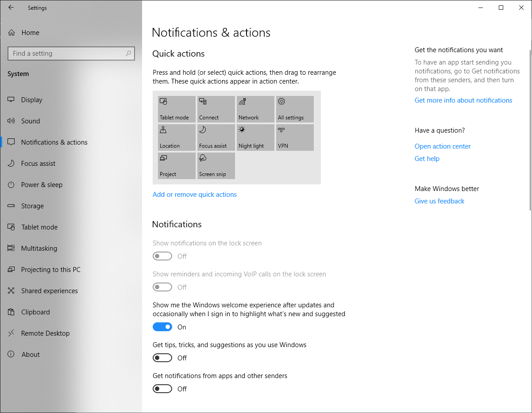Screen dimensions: 532x413
Task: Click the Remote Desktop icon
Action: [12, 333]
